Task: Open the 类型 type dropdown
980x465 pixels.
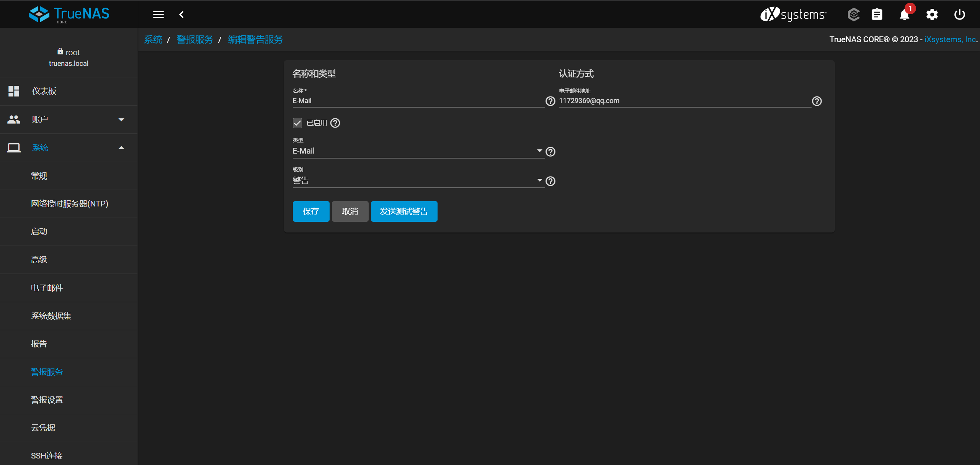Action: [x=417, y=151]
